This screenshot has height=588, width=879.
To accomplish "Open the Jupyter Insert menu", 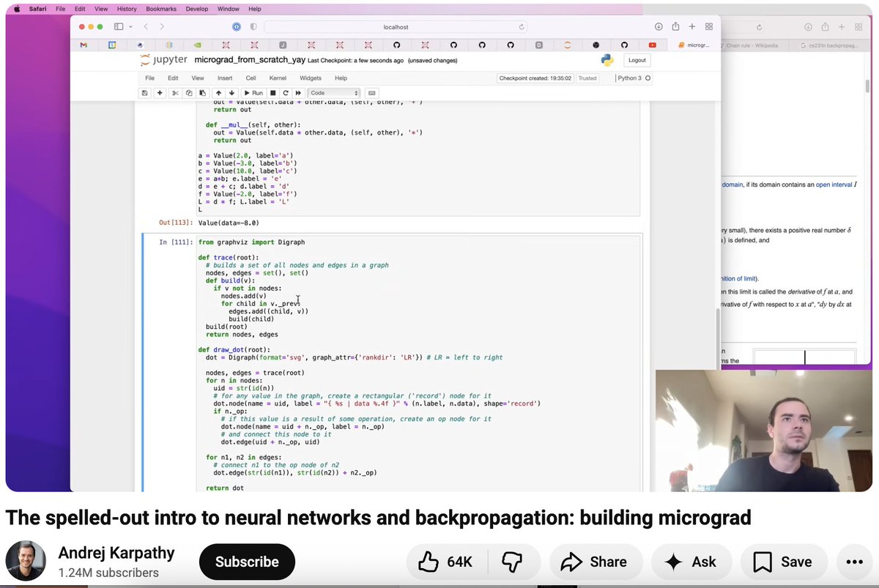I will [225, 78].
